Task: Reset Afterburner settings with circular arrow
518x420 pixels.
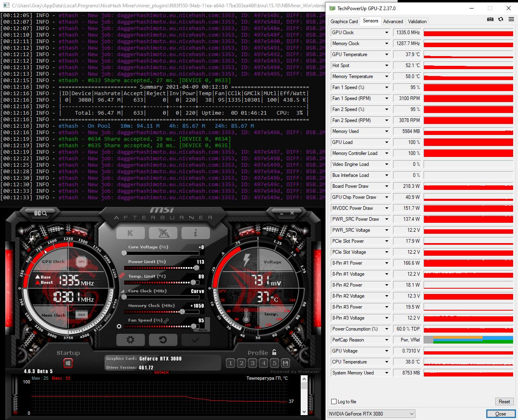Action: [163, 340]
